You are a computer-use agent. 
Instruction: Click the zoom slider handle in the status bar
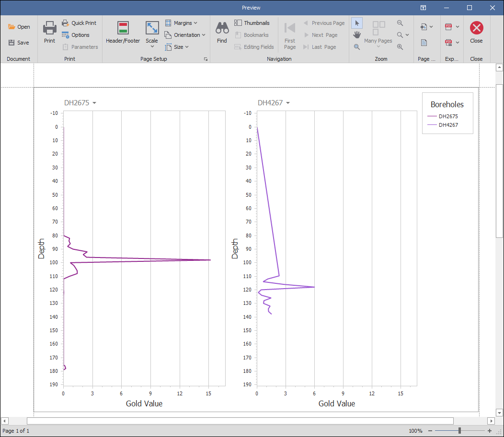click(x=459, y=431)
